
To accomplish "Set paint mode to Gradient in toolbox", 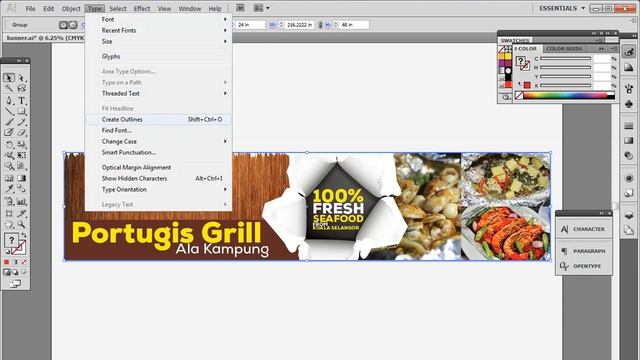I will click(x=15, y=262).
